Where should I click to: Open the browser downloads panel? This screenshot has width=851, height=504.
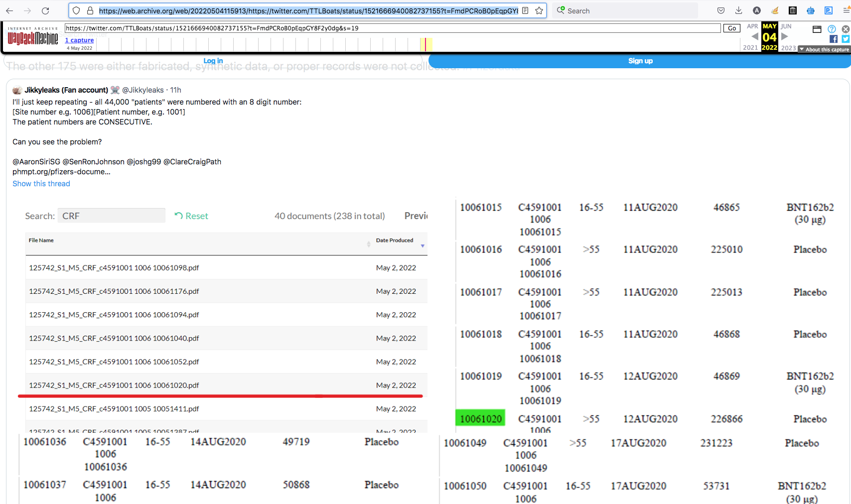(x=738, y=10)
